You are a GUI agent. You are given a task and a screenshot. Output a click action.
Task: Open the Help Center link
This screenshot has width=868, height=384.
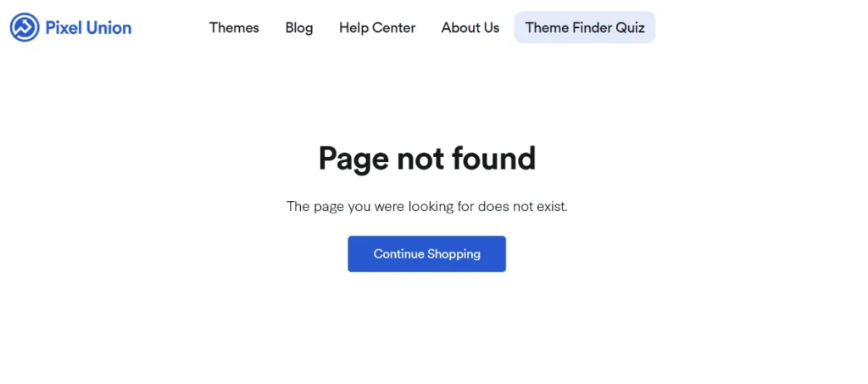point(377,28)
